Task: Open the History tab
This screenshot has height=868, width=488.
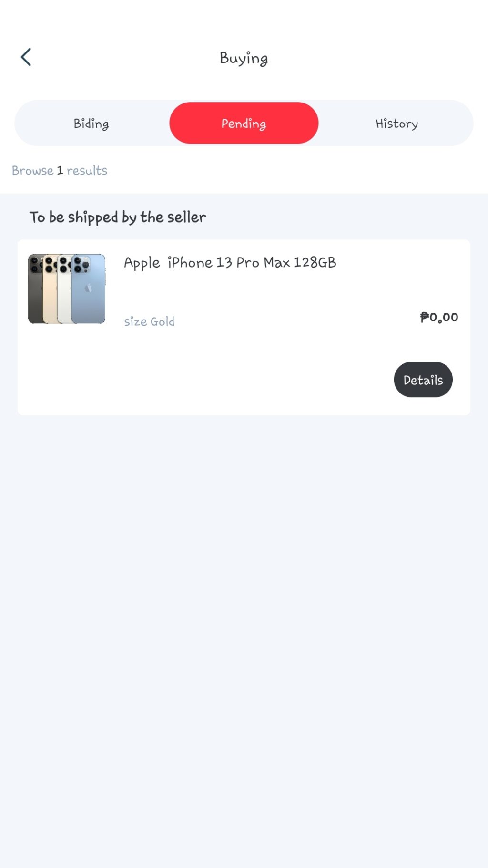Action: pyautogui.click(x=396, y=124)
